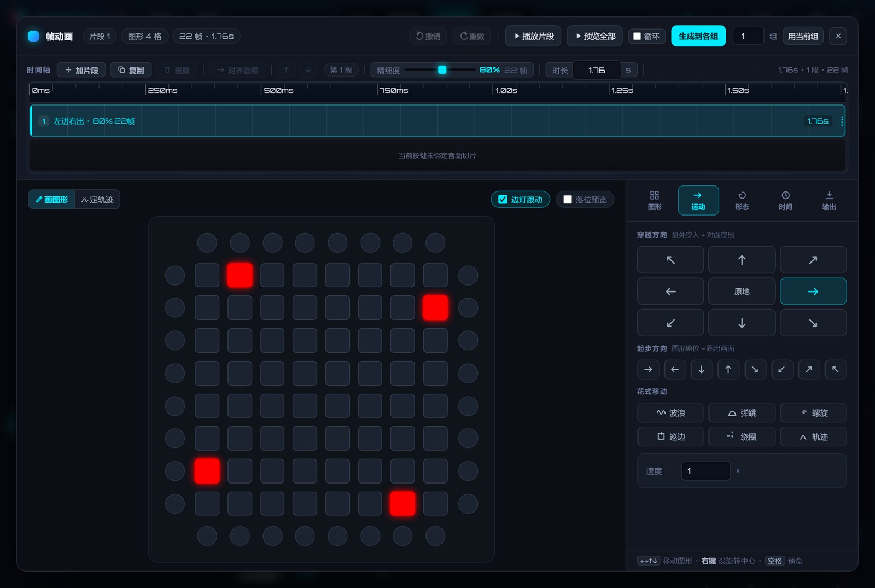875x588 pixels.
Task: Open the 运动 tab
Action: pos(698,201)
